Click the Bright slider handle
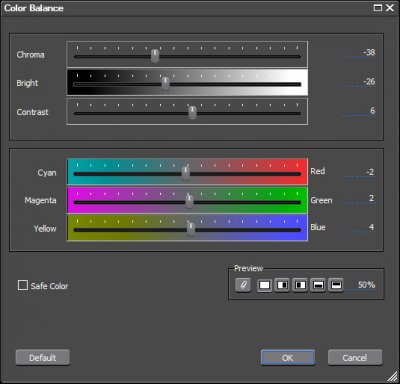Viewport: 400px width, 384px height. [165, 83]
